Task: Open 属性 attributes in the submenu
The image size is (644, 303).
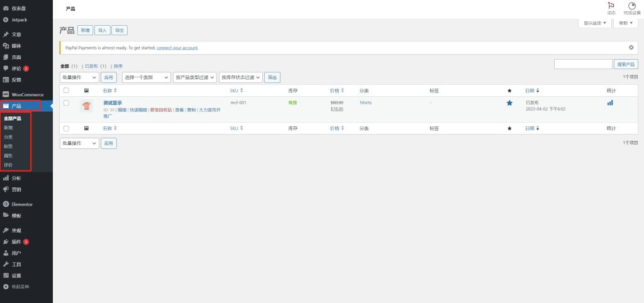Action: point(8,156)
